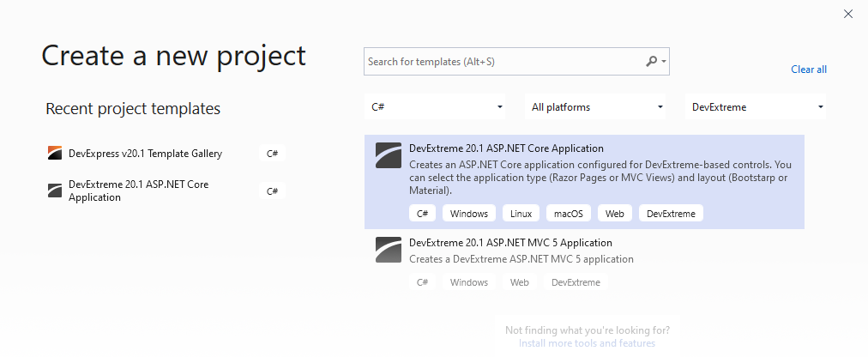Expand search options arrow beside magnifier
868x357 pixels.
click(663, 62)
